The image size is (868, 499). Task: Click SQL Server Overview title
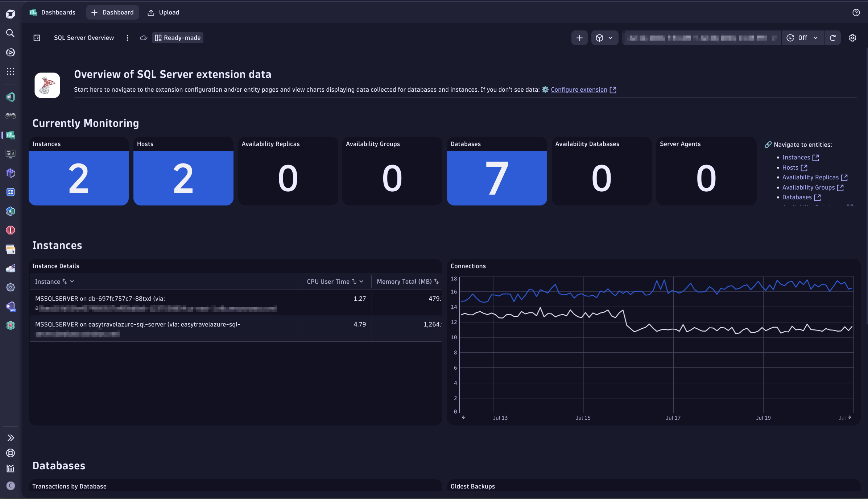pos(84,38)
